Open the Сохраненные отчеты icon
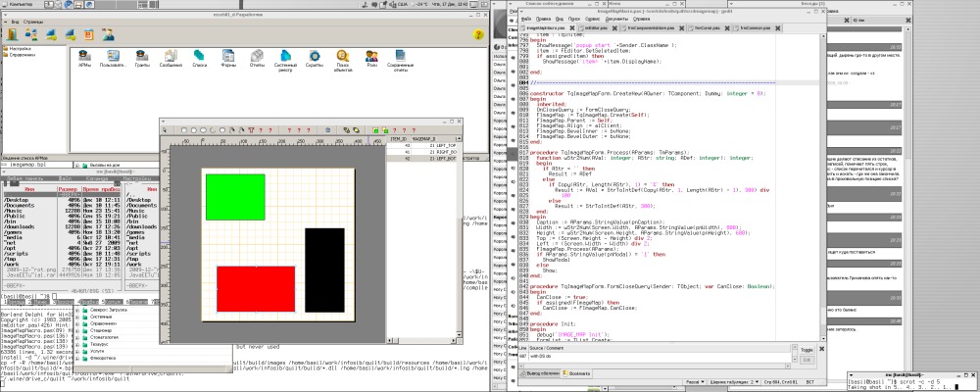This screenshot has width=980, height=392. [x=400, y=61]
